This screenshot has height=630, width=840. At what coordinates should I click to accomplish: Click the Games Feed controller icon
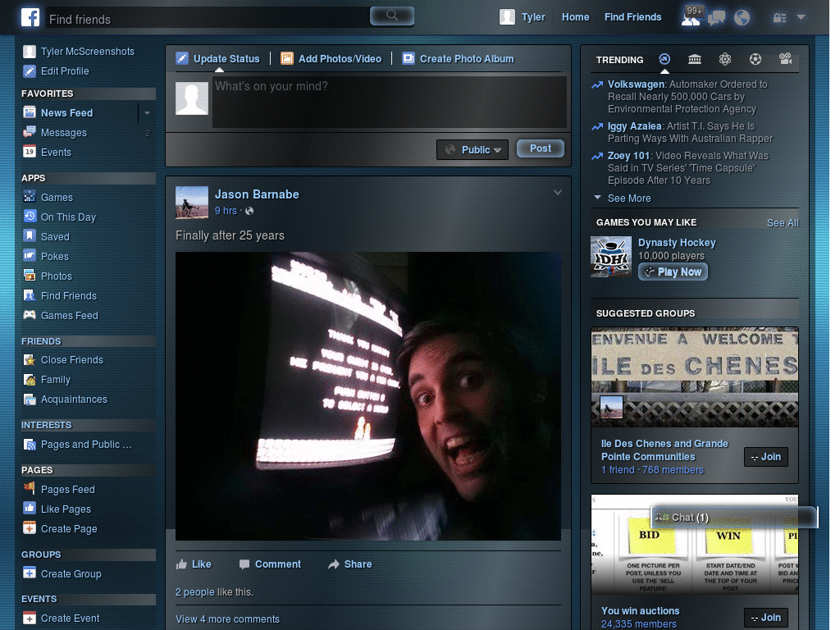[x=30, y=315]
